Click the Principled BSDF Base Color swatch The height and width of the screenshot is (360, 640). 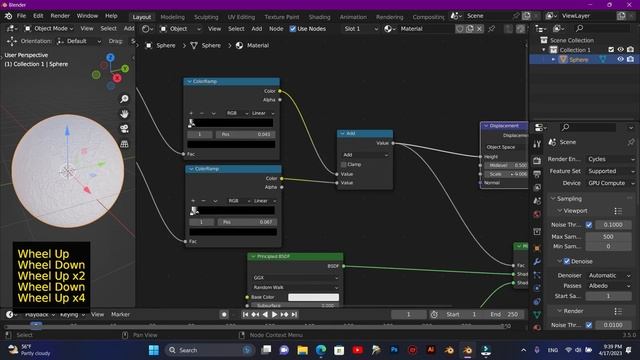click(x=313, y=297)
